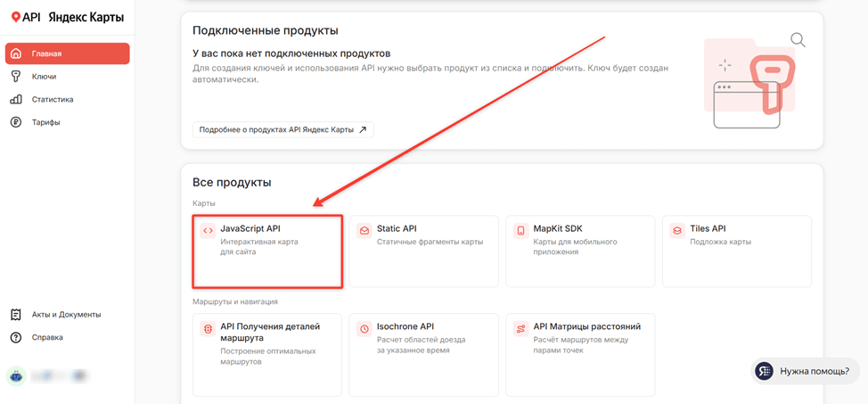Click Подробнее о продуктах API Яндекс Карты

click(x=283, y=129)
